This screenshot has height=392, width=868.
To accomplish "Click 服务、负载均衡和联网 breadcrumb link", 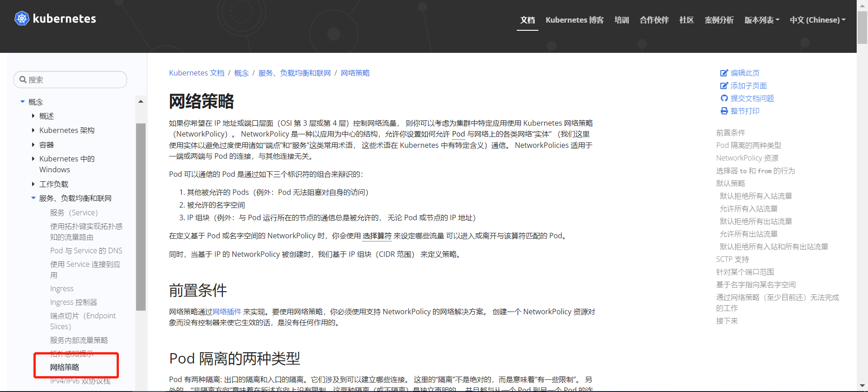I will coord(295,73).
